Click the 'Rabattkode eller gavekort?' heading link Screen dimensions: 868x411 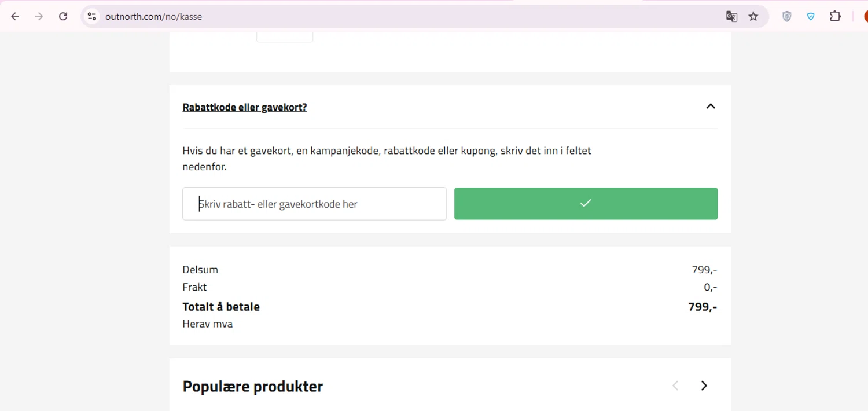coord(244,107)
